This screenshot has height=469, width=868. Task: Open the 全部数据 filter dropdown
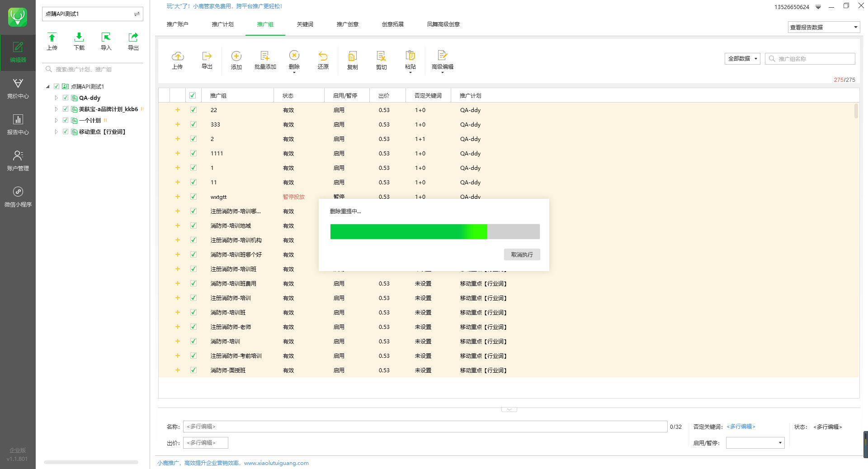point(742,59)
